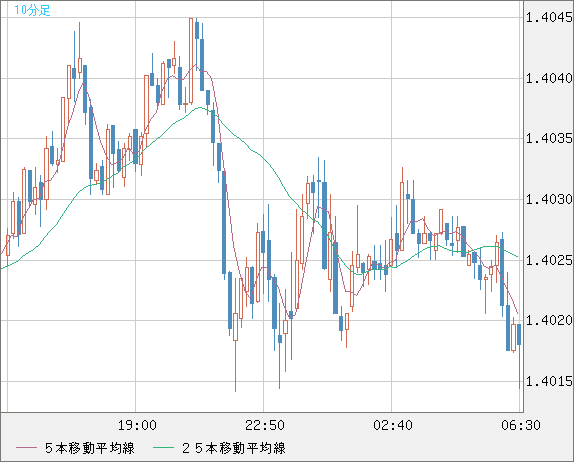Click the 1.4015 price axis label

[x=549, y=381]
